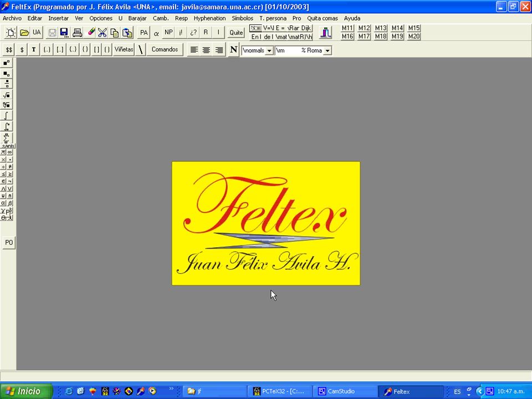Open the Archivo menu
Viewport: 532px width, 399px height.
(x=12, y=18)
